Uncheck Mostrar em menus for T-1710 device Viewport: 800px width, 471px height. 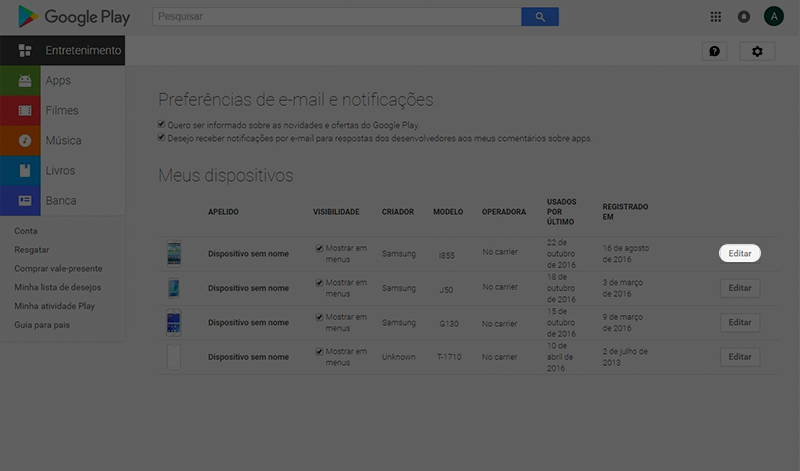pos(320,352)
